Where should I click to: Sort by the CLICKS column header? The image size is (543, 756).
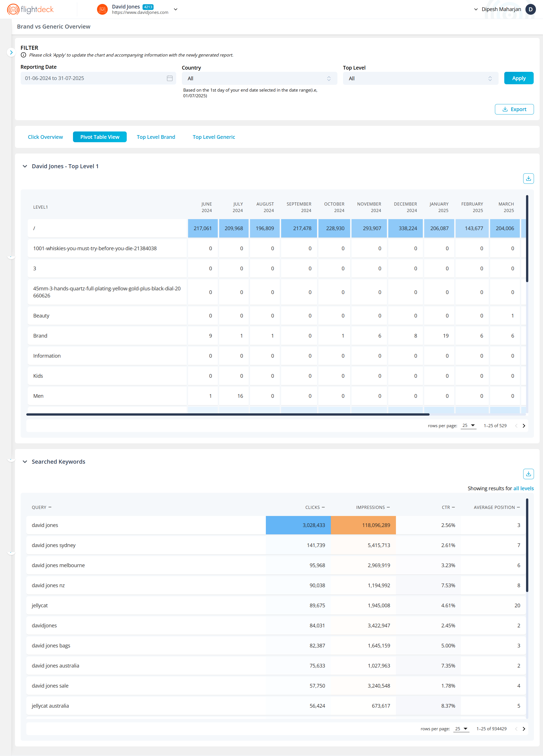pyautogui.click(x=315, y=507)
